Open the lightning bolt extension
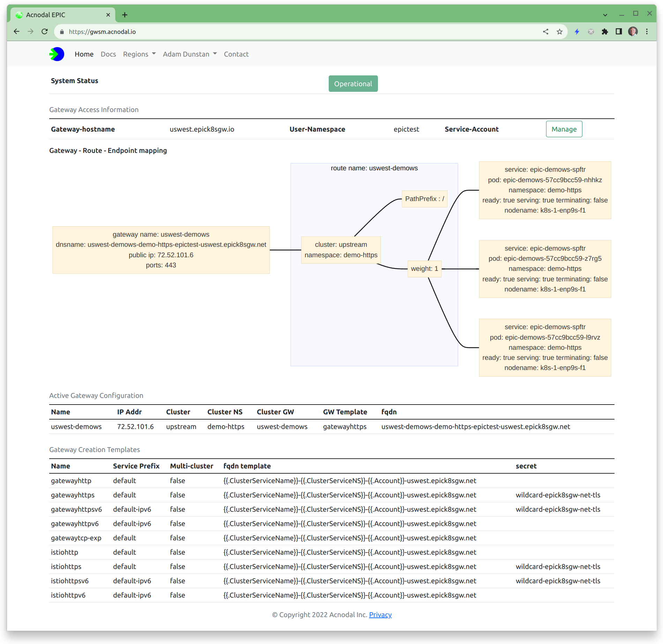This screenshot has width=663, height=644. (577, 32)
